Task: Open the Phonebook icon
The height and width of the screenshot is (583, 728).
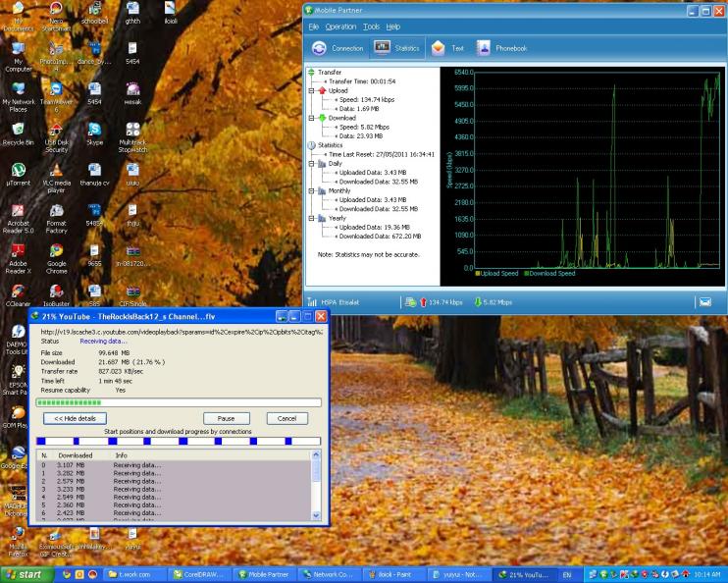Action: pos(501,48)
